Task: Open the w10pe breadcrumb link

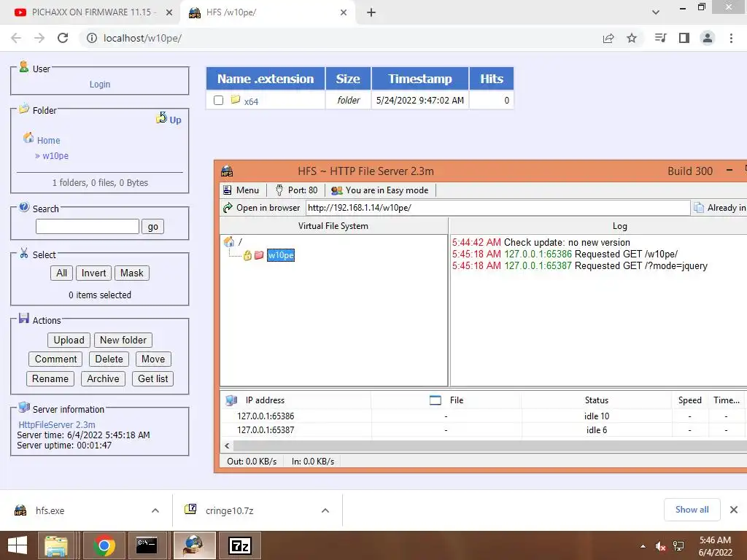Action: pyautogui.click(x=55, y=156)
